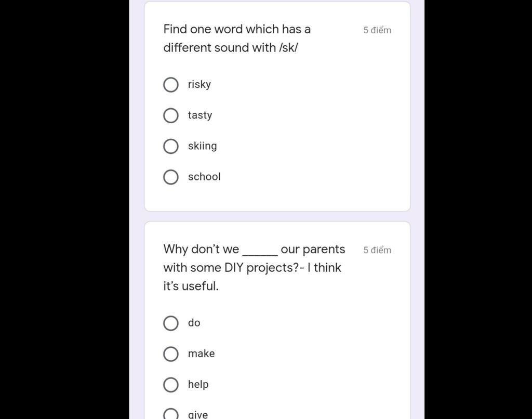Image resolution: width=532 pixels, height=419 pixels.
Task: Pick the 'school' radio button
Action: pyautogui.click(x=171, y=177)
